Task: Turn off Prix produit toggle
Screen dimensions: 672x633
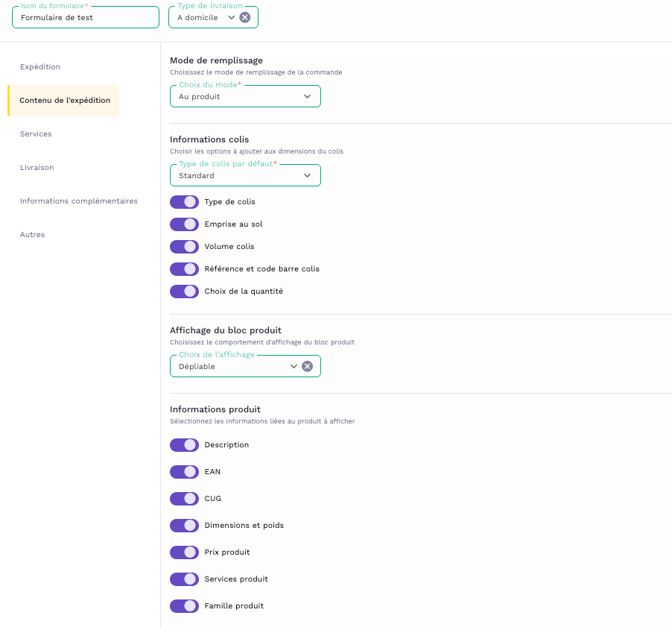Action: tap(184, 552)
